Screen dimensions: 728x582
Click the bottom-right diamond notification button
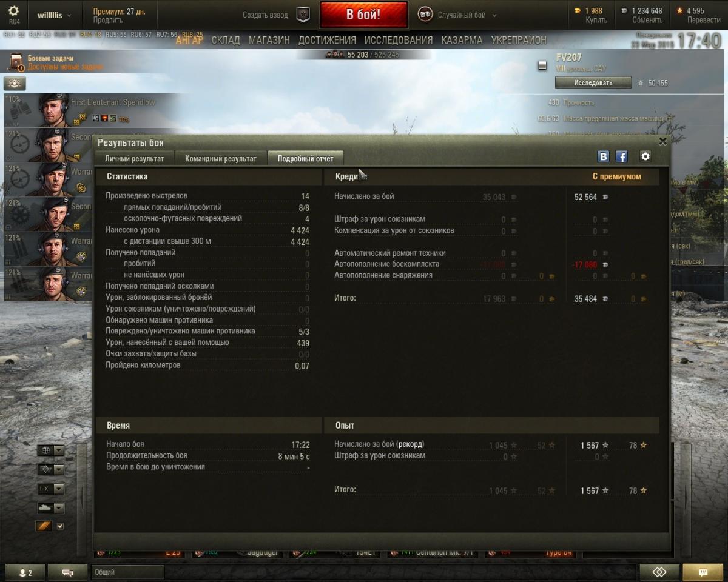(659, 572)
